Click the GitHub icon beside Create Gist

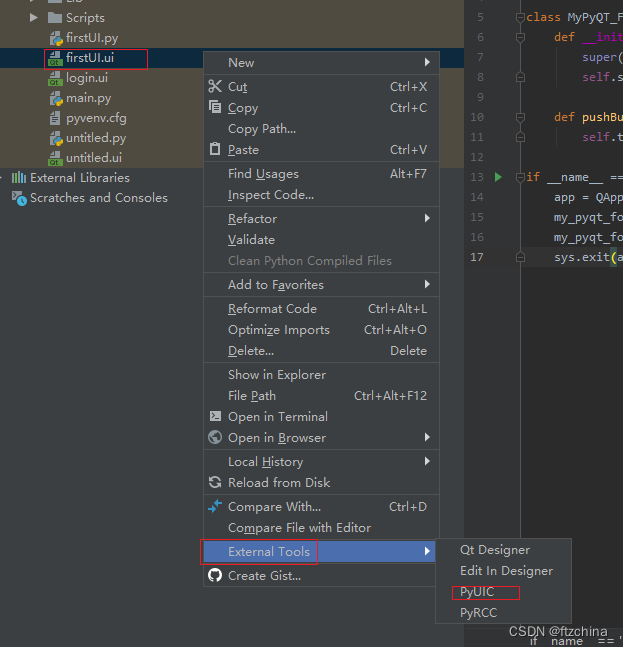tap(215, 575)
